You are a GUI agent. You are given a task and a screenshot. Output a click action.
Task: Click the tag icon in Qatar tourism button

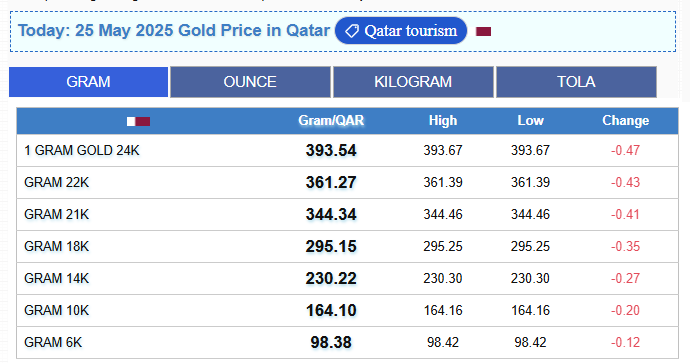tap(351, 31)
